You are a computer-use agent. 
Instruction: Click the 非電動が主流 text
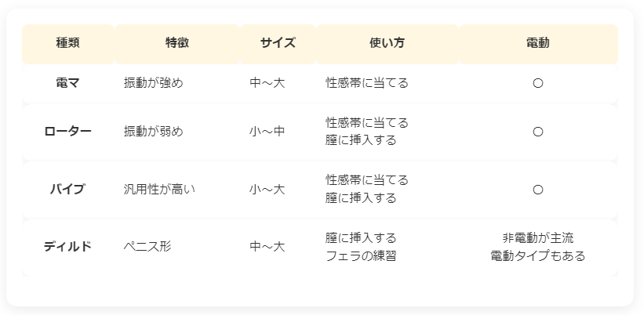(x=538, y=238)
